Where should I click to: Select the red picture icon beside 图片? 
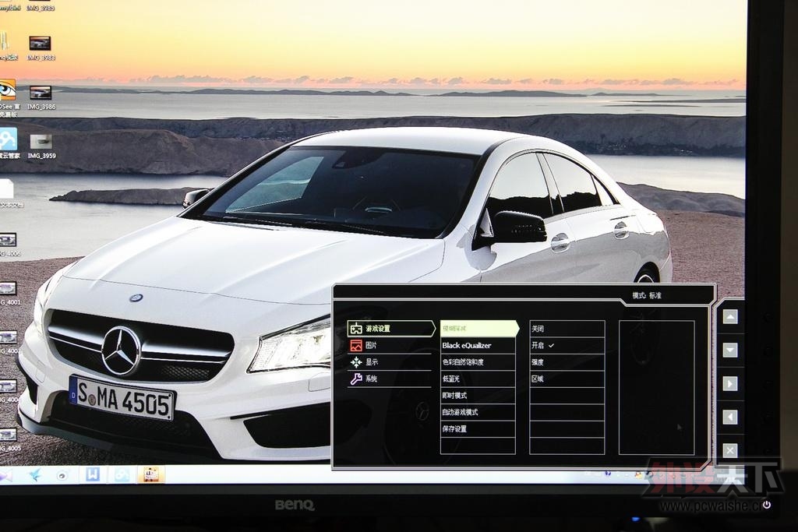pos(355,345)
